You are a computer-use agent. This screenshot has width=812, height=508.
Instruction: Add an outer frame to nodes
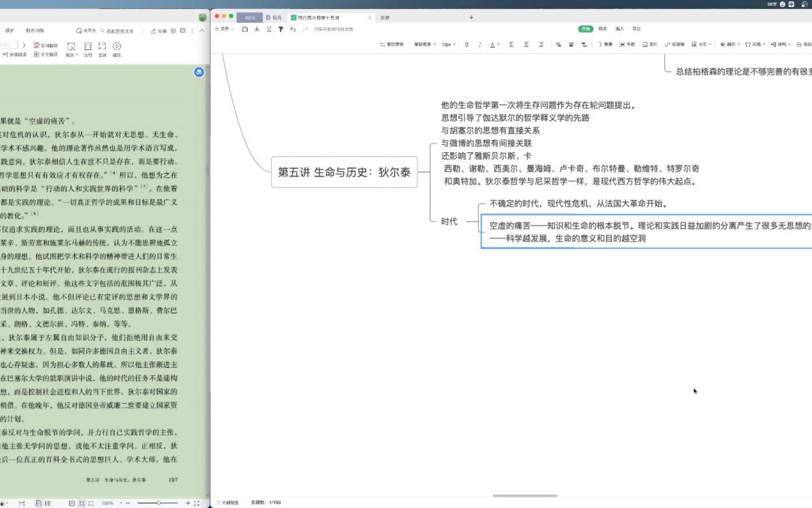click(x=627, y=44)
